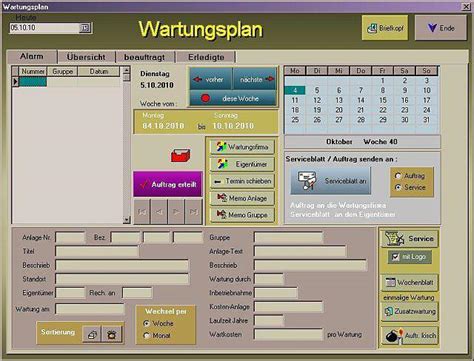Close the Wartungsplan window
The image size is (474, 361).
coord(466,7)
